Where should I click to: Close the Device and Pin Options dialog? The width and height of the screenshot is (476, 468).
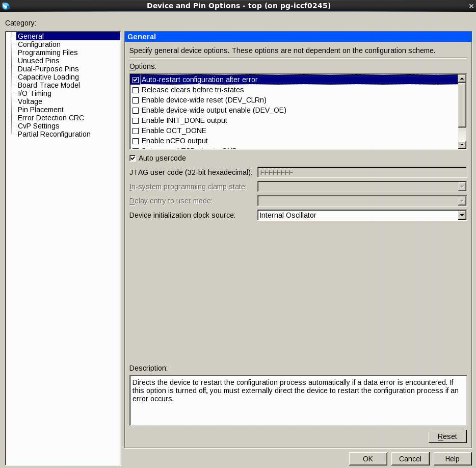(x=471, y=6)
